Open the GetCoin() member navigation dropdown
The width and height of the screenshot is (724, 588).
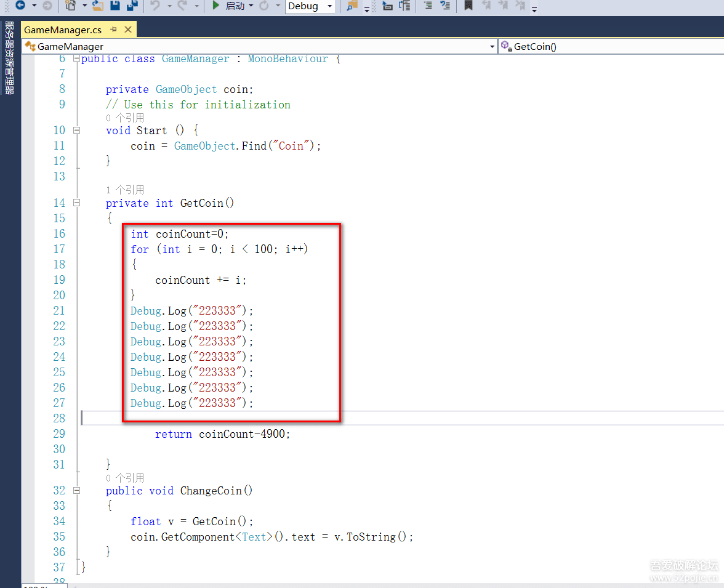coord(611,46)
